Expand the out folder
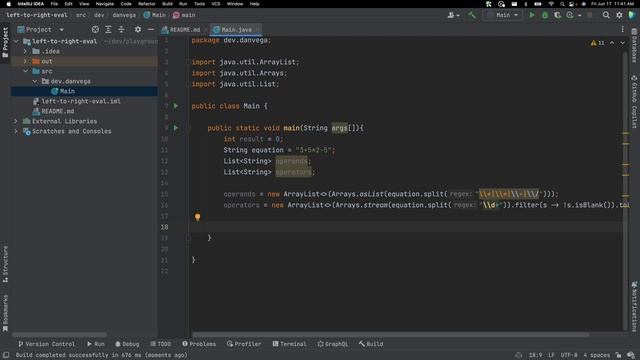640x360 pixels. (x=25, y=61)
